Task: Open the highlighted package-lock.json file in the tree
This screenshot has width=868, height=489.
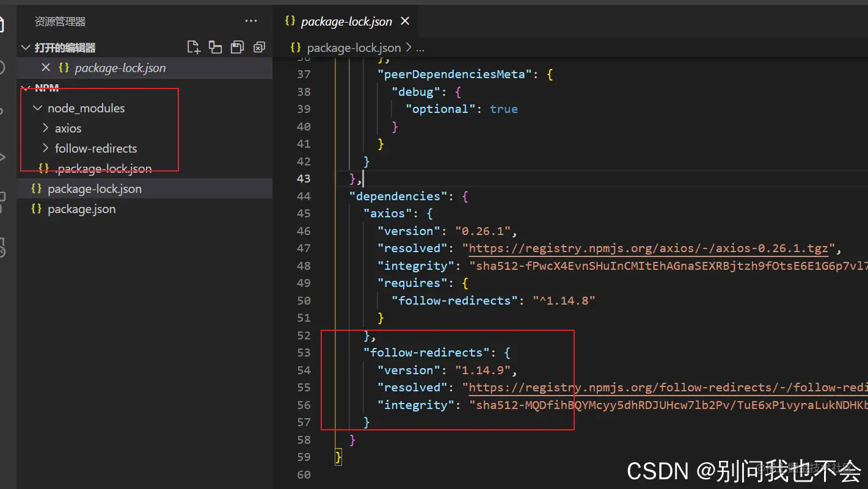Action: click(95, 189)
